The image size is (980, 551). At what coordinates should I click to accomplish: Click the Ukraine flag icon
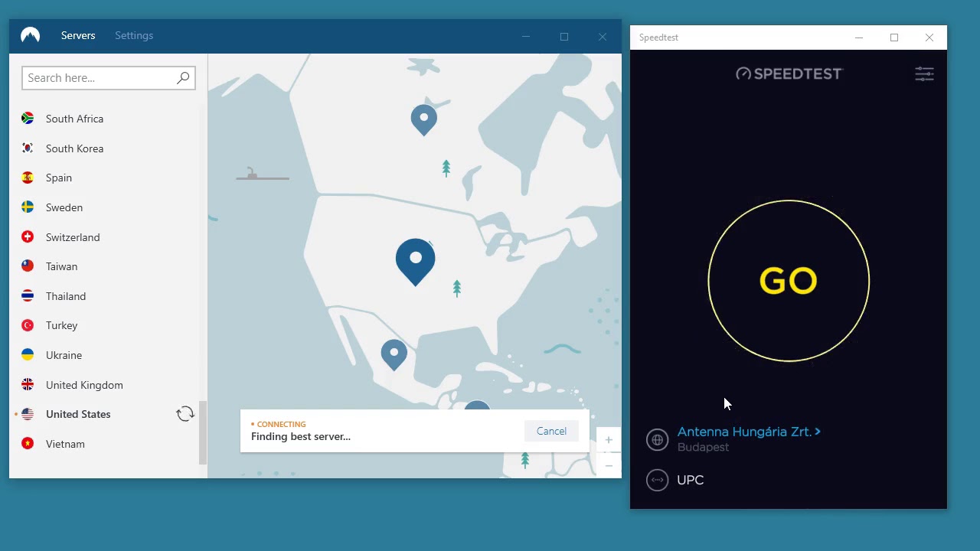pyautogui.click(x=28, y=355)
